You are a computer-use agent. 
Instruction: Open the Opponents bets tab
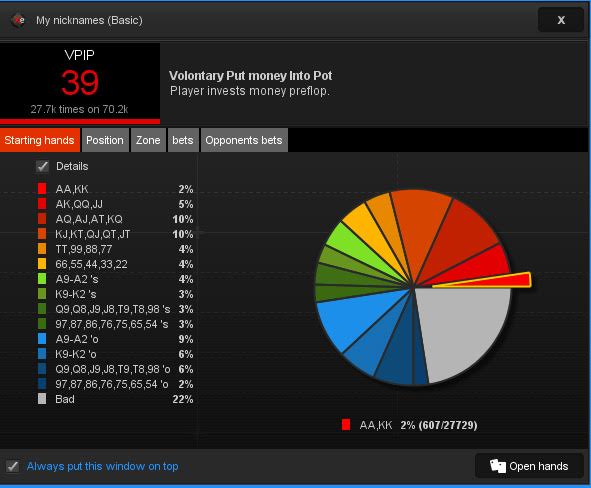coord(244,140)
